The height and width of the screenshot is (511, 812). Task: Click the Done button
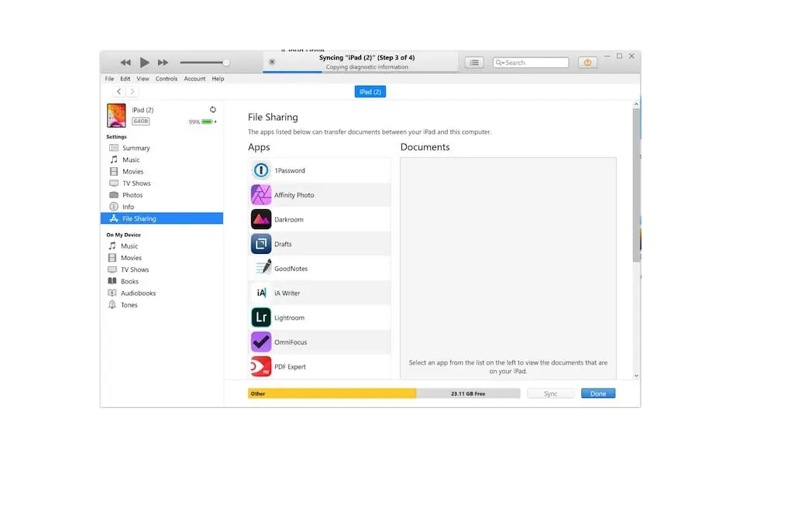point(598,393)
